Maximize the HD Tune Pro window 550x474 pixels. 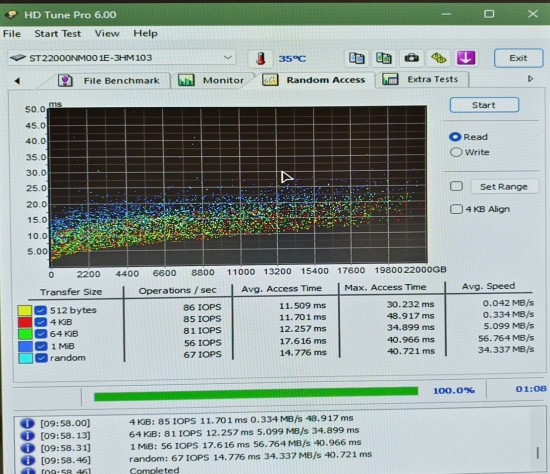pyautogui.click(x=489, y=14)
